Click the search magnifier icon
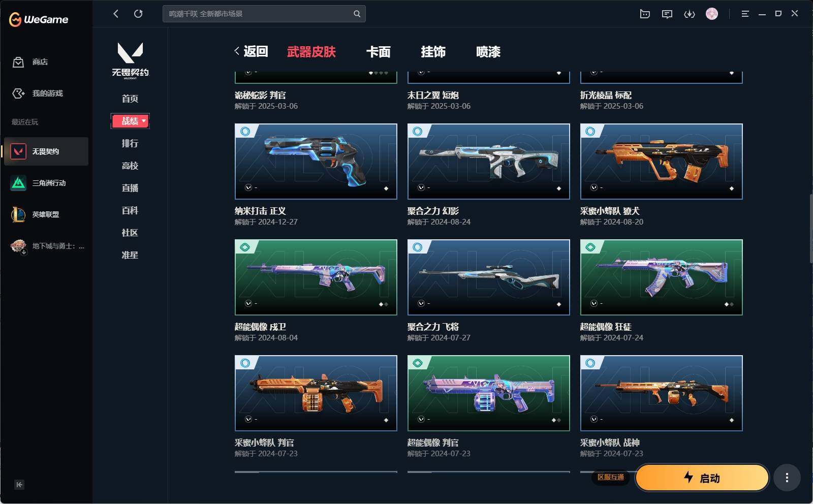 click(357, 14)
